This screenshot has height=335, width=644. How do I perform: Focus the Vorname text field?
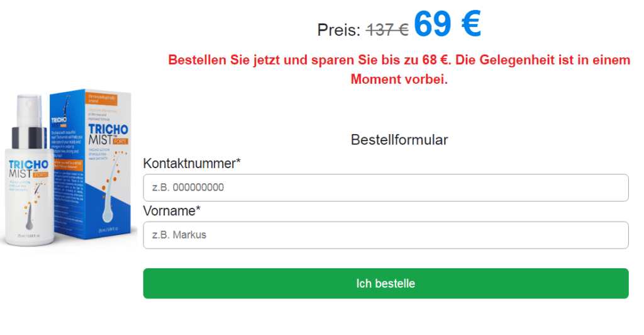tap(386, 235)
